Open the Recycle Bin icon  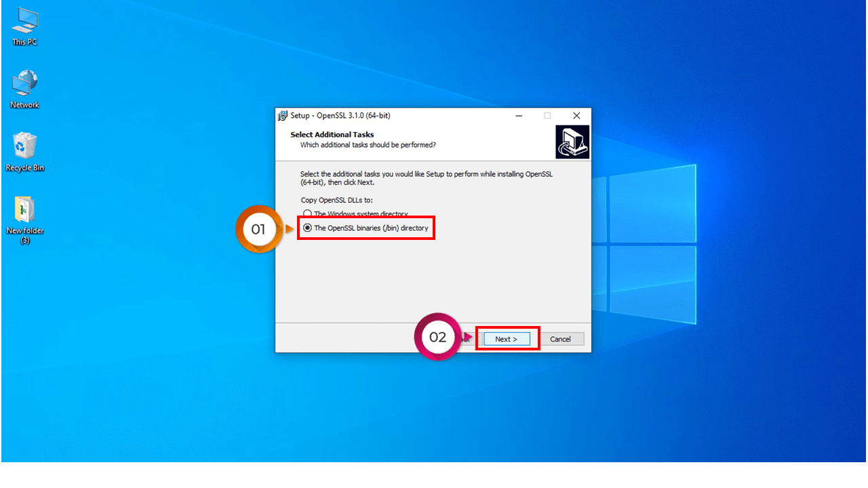[x=24, y=149]
